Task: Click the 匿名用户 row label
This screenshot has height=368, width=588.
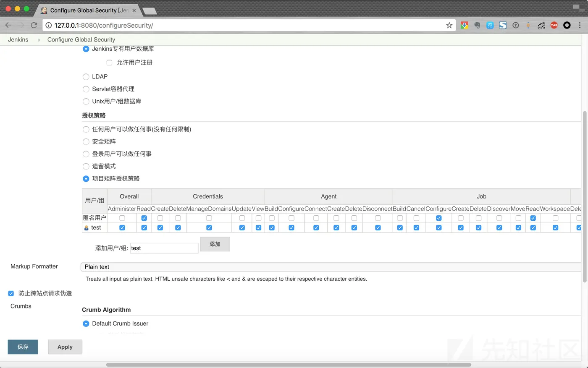Action: [94, 218]
